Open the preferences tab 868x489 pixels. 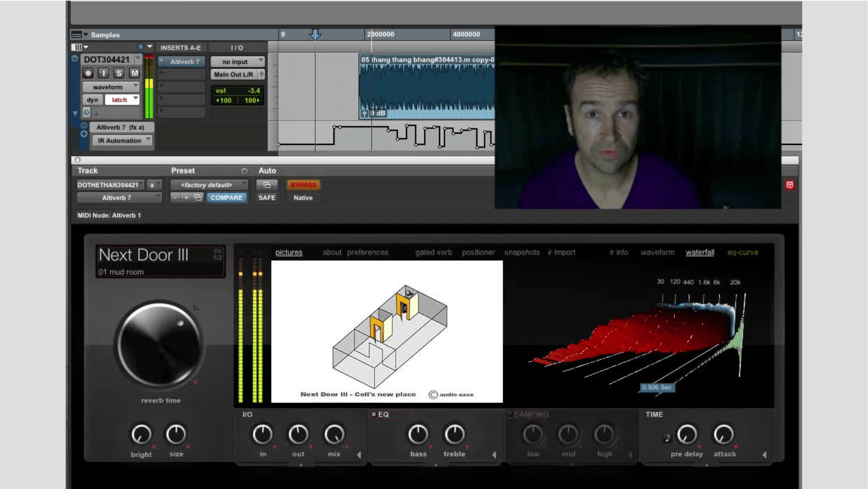[368, 252]
